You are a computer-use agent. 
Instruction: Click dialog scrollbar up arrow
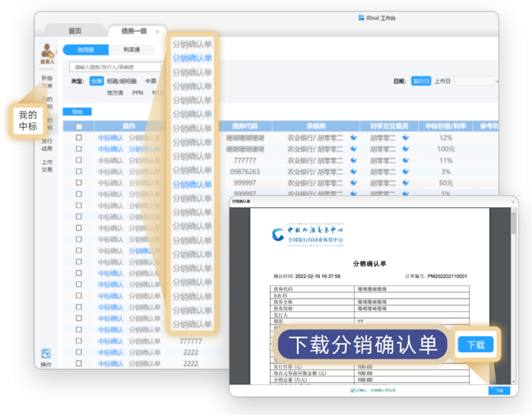pos(513,210)
